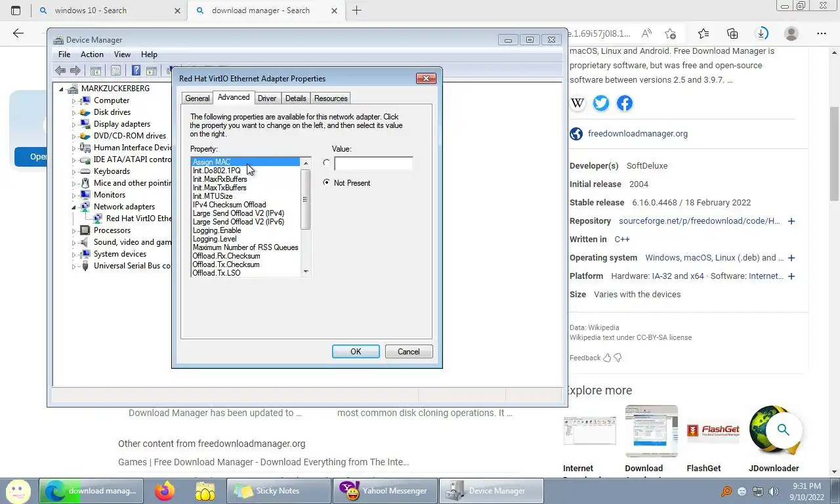Image resolution: width=840 pixels, height=504 pixels.
Task: Click OK button in properties dialog
Action: [x=356, y=352]
